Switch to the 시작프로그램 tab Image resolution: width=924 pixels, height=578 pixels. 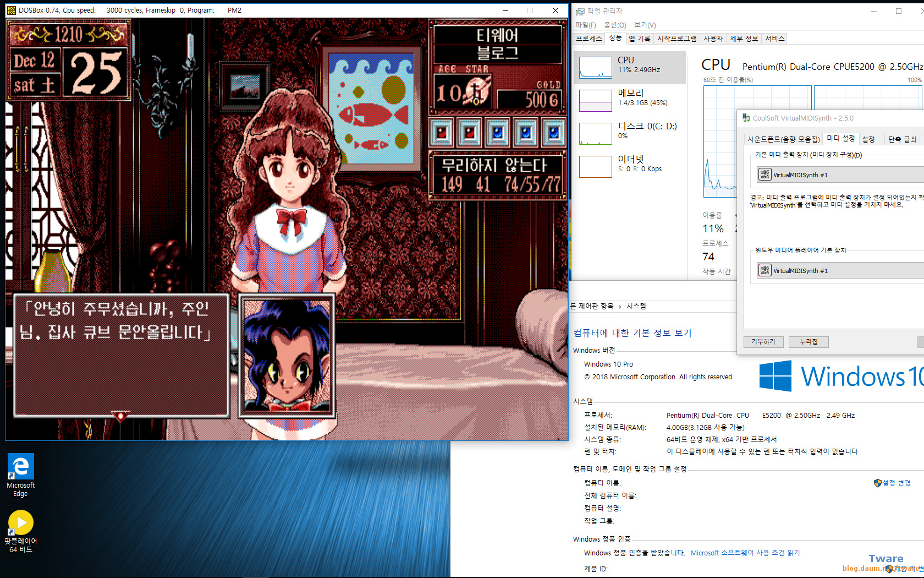(676, 39)
